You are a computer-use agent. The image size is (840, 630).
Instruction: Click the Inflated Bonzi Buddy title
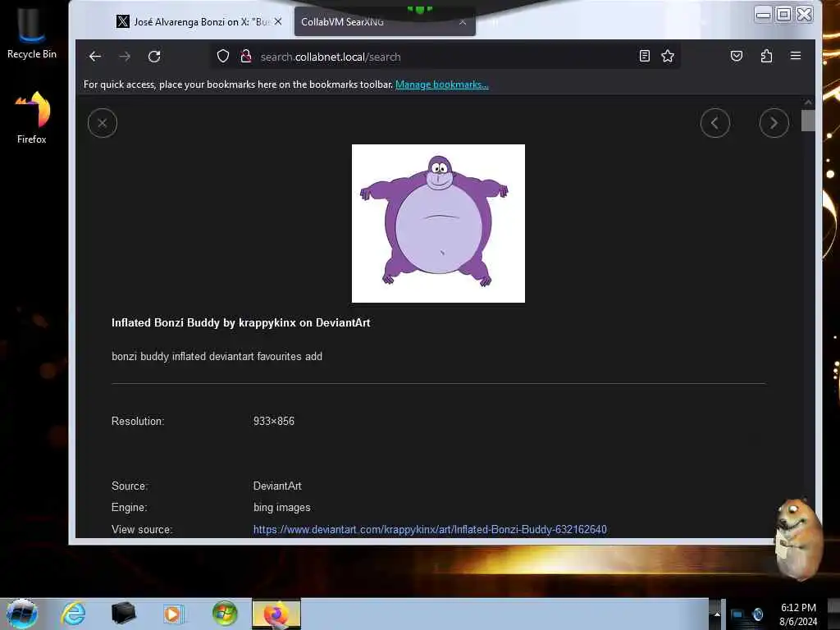[x=240, y=322]
